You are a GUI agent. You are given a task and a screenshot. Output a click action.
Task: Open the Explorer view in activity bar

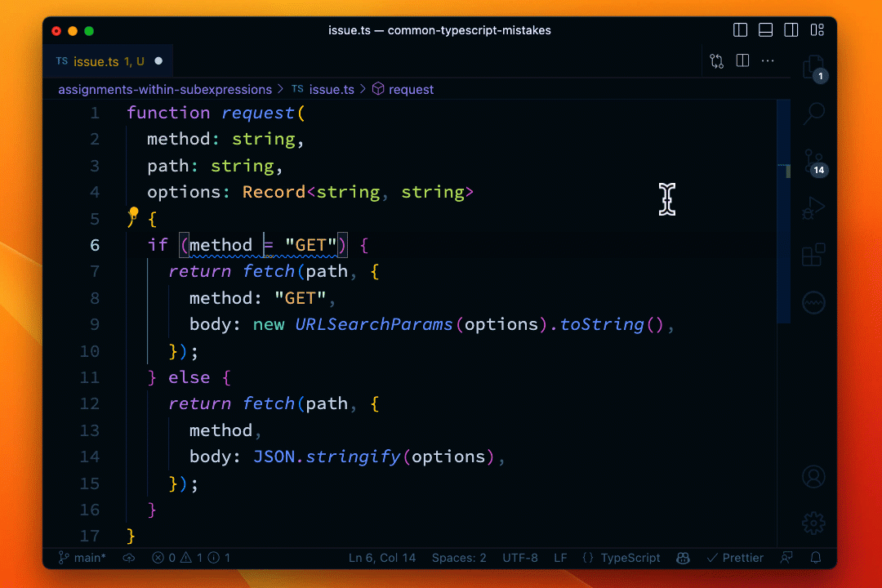click(813, 67)
